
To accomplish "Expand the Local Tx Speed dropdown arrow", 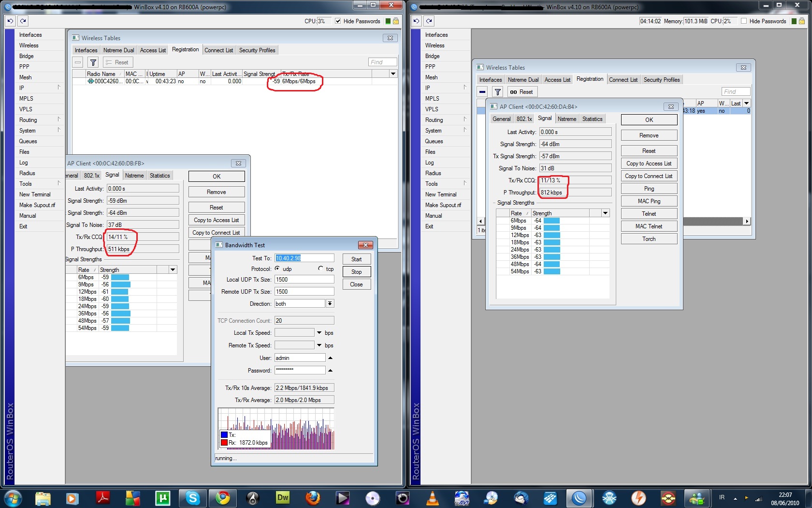I will click(x=319, y=333).
